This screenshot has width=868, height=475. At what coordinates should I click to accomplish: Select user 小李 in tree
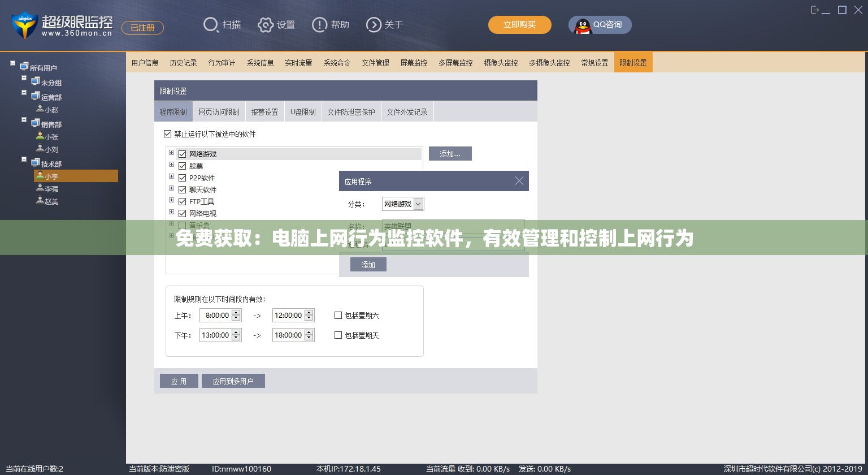pos(76,176)
